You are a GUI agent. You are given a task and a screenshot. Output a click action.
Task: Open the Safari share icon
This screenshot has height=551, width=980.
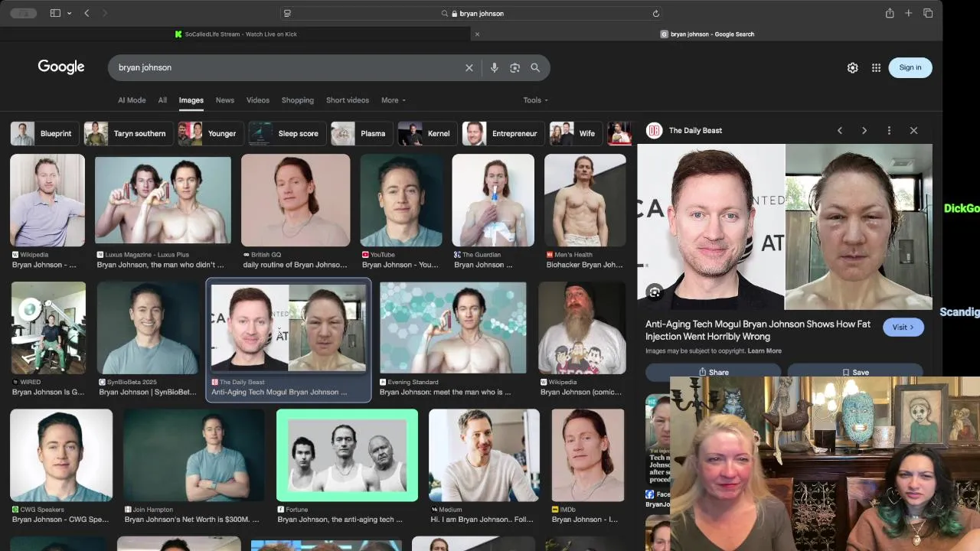pyautogui.click(x=890, y=13)
